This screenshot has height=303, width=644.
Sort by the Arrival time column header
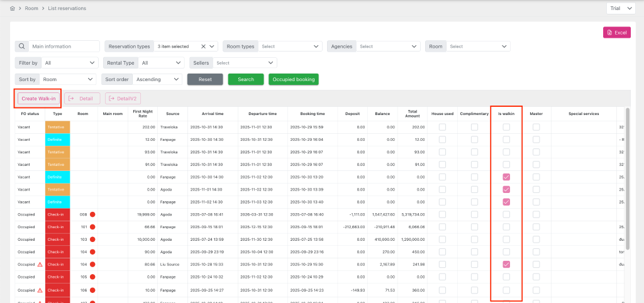(x=213, y=114)
